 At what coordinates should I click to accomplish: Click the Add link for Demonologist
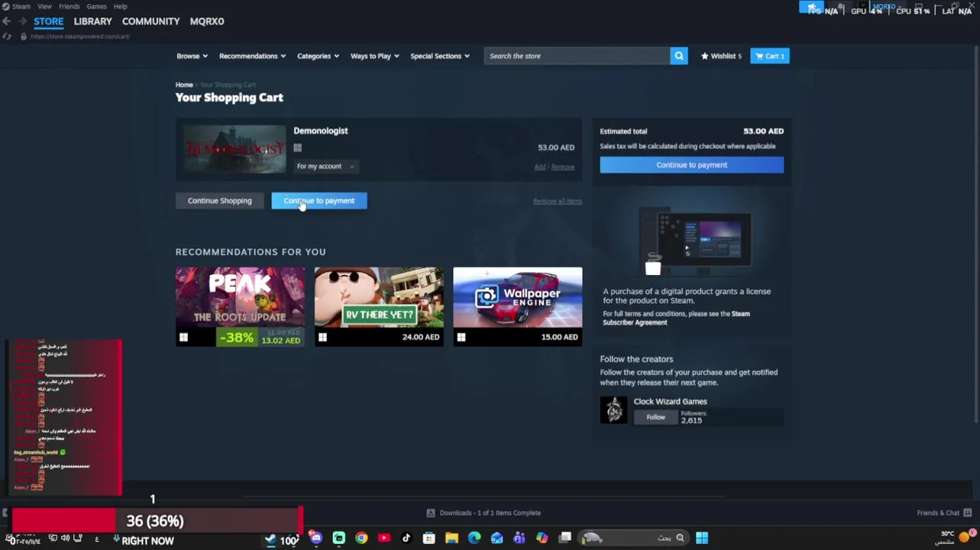[x=540, y=167]
